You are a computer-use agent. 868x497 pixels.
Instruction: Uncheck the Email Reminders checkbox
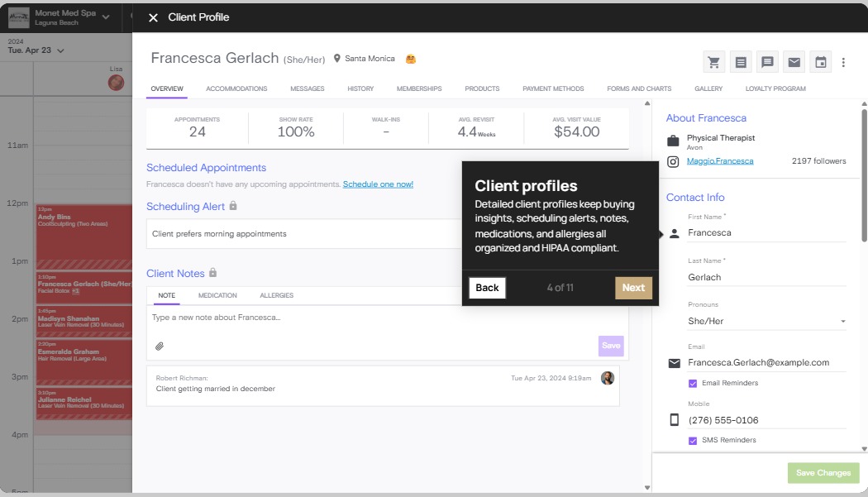(x=693, y=384)
